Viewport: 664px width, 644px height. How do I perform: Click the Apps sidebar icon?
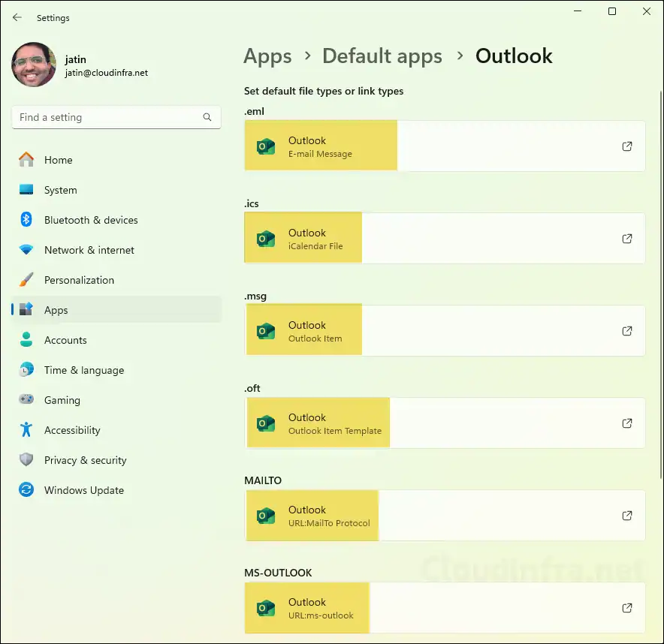tap(26, 310)
